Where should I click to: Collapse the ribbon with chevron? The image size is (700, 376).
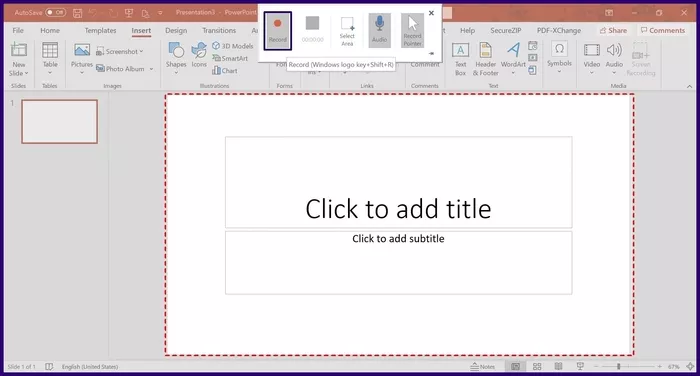[x=689, y=86]
